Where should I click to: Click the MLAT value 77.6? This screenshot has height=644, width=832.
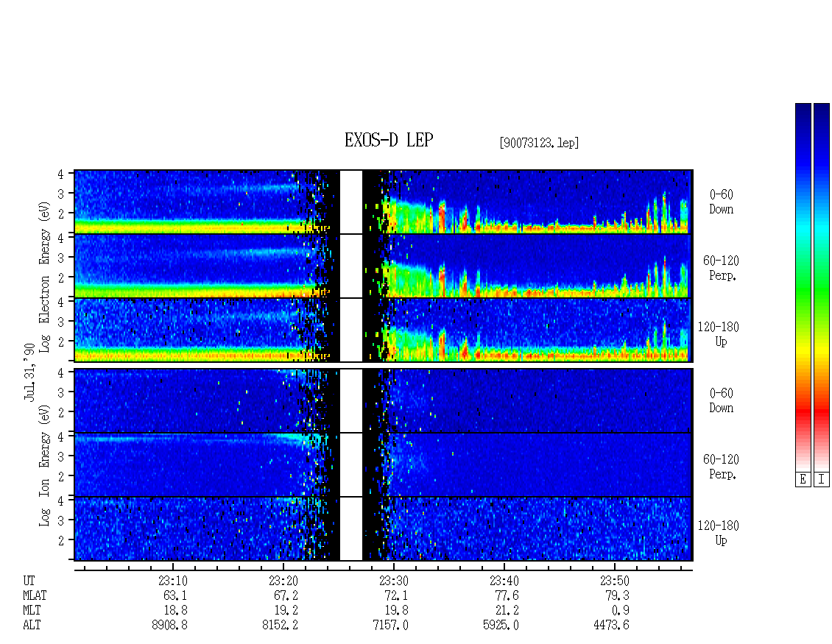click(507, 595)
